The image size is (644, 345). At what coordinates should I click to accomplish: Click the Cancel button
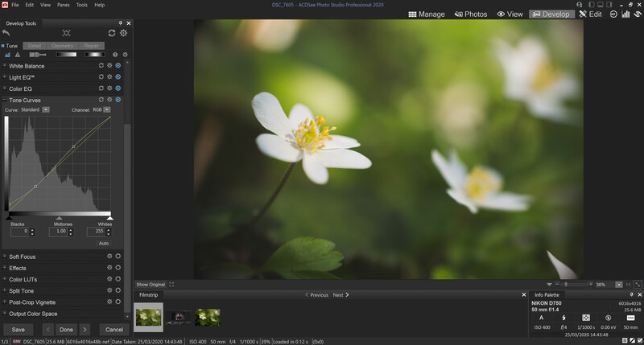pyautogui.click(x=114, y=330)
